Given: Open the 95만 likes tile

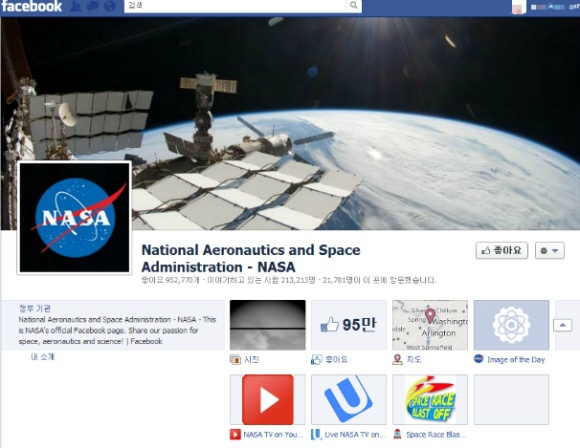Looking at the screenshot, I should 349,325.
